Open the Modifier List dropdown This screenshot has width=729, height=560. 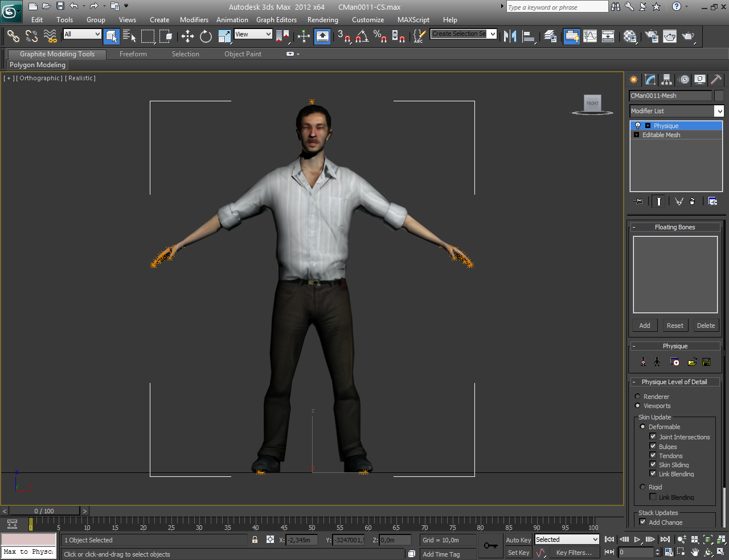pyautogui.click(x=676, y=111)
